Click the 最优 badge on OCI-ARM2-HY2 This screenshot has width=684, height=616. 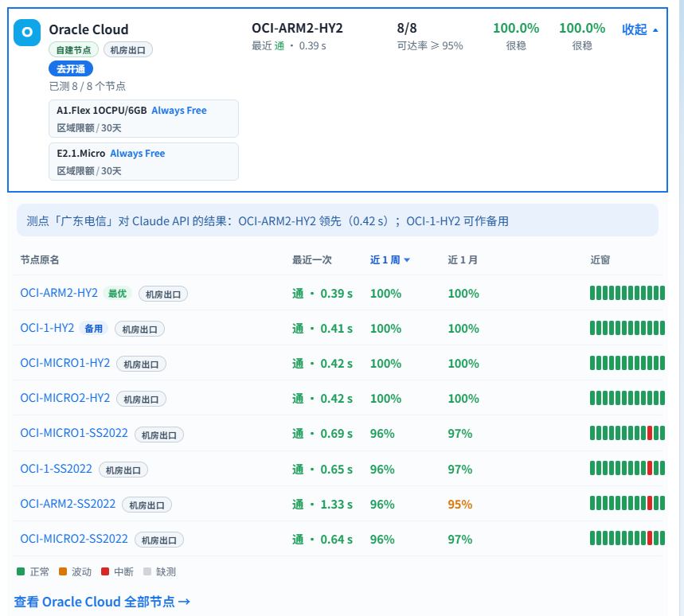(117, 294)
